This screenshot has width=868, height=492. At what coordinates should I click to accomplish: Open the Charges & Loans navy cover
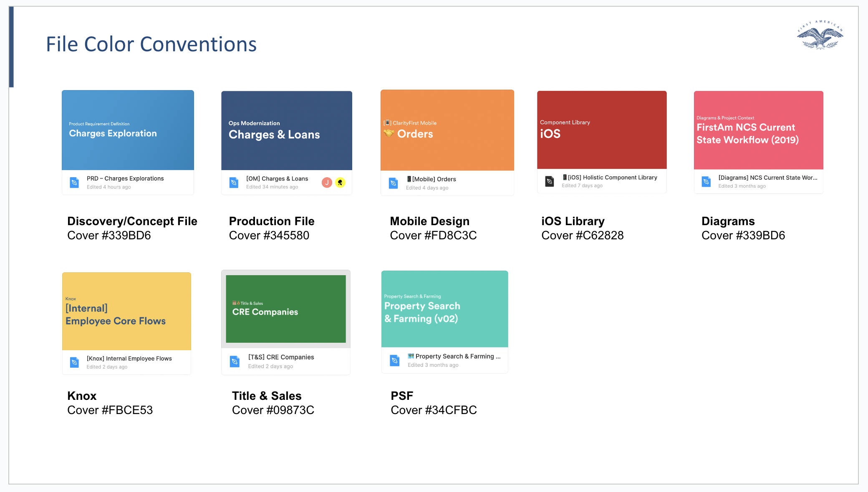tap(287, 131)
